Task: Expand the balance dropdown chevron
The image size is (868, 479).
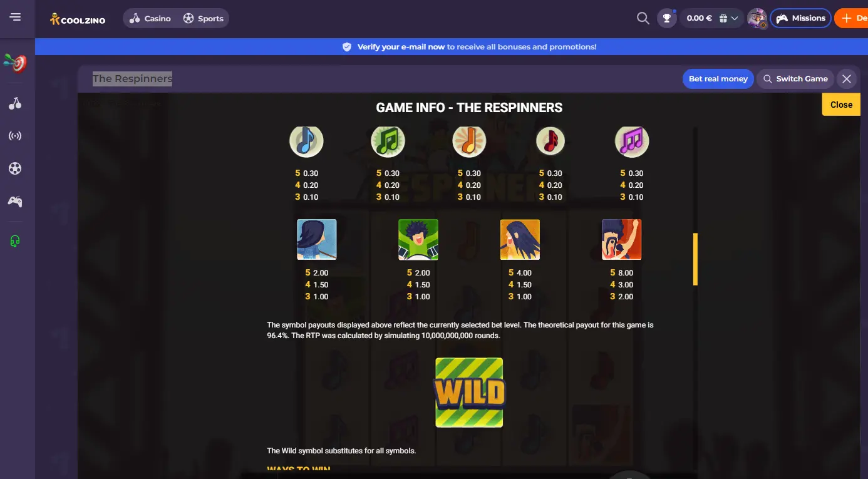Action: pos(735,19)
